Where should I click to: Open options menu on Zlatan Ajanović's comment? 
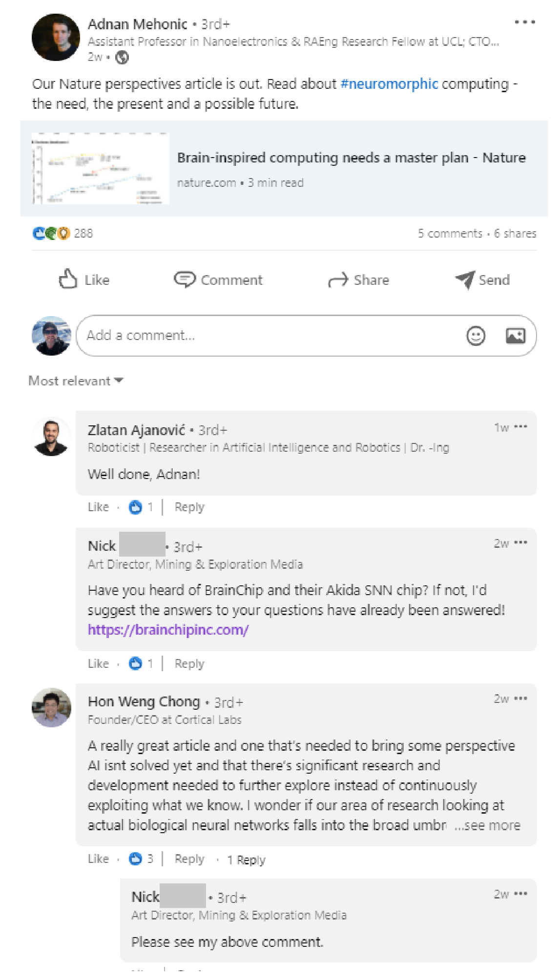521,427
